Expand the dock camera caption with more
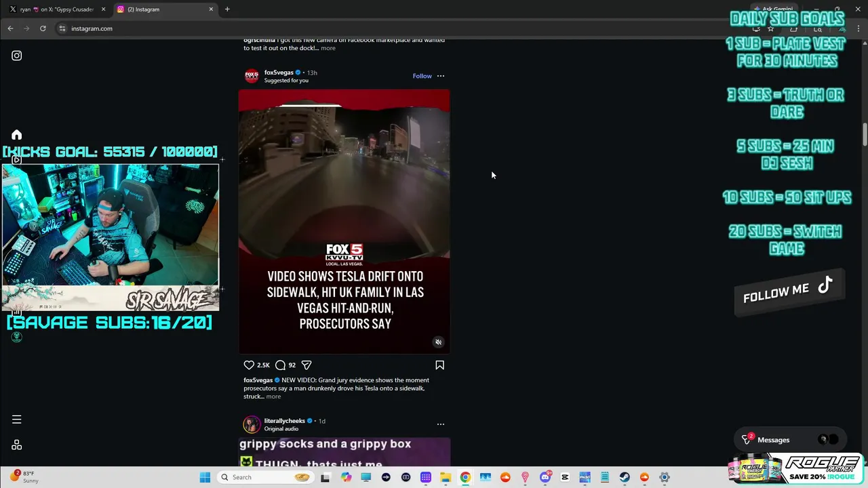 pyautogui.click(x=328, y=48)
